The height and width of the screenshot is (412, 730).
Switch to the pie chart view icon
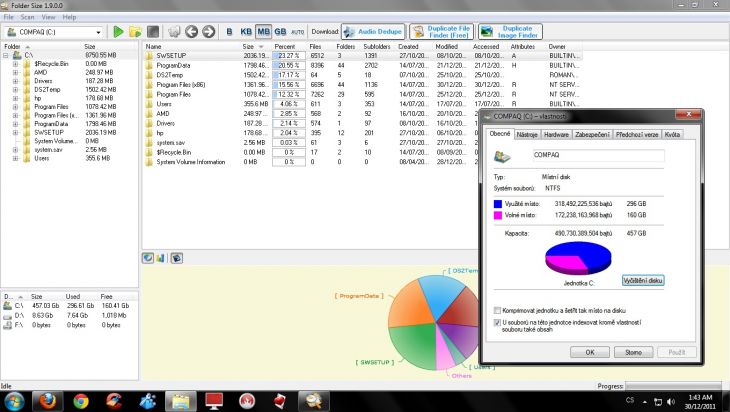(148, 258)
